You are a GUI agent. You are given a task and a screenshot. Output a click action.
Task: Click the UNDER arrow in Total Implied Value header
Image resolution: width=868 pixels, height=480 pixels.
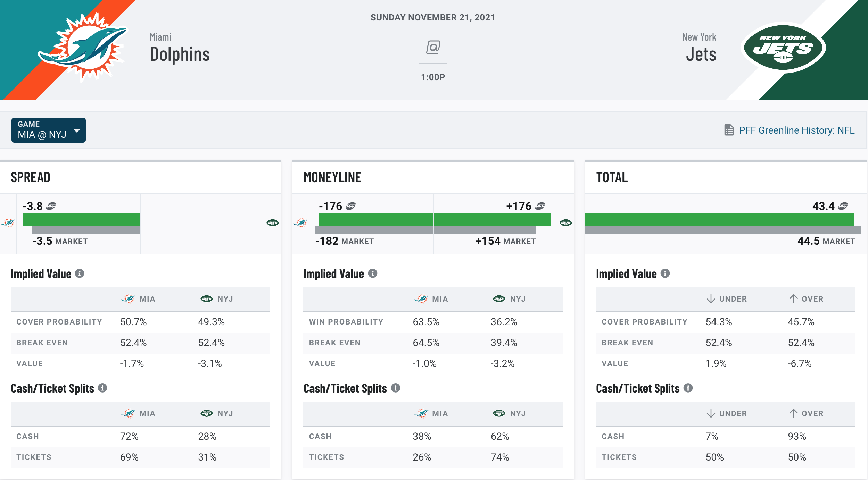(x=711, y=299)
